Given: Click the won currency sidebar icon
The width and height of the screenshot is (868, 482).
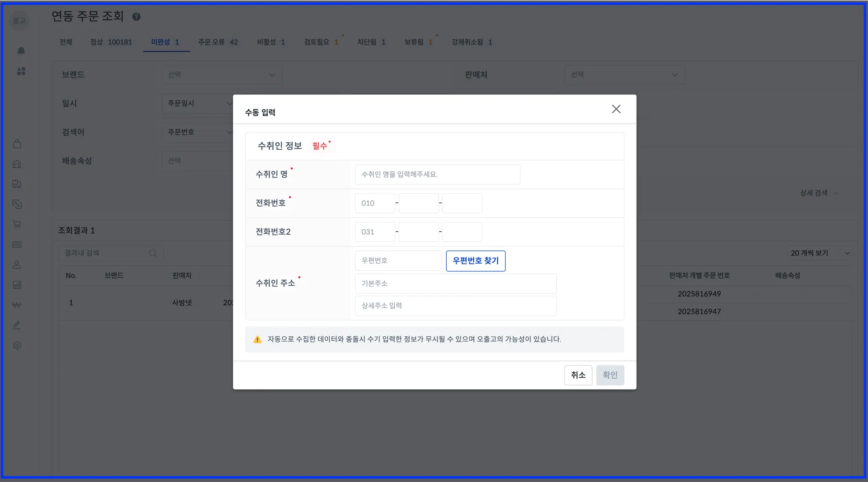Looking at the screenshot, I should click(x=17, y=305).
